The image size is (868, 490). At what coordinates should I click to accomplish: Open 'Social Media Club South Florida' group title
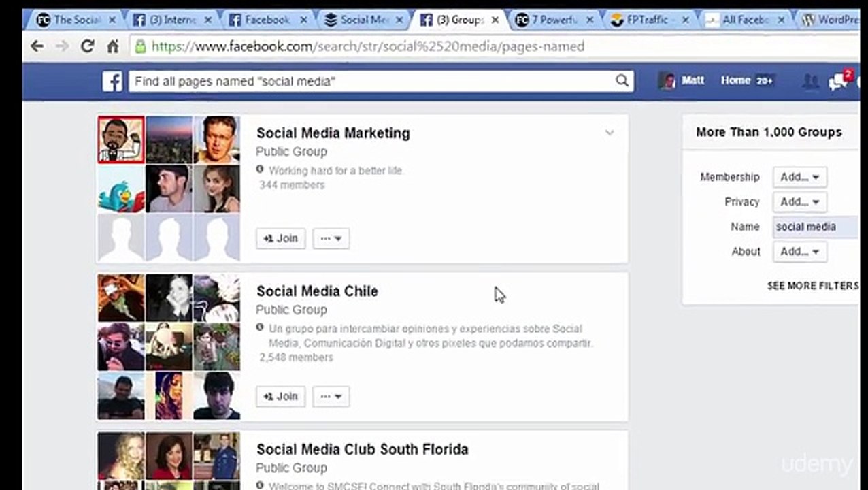click(362, 450)
